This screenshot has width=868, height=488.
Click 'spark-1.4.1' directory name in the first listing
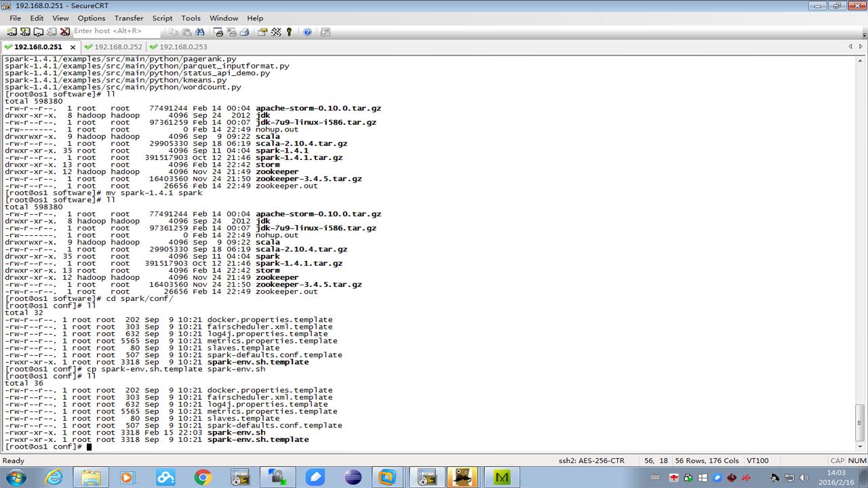pos(282,150)
